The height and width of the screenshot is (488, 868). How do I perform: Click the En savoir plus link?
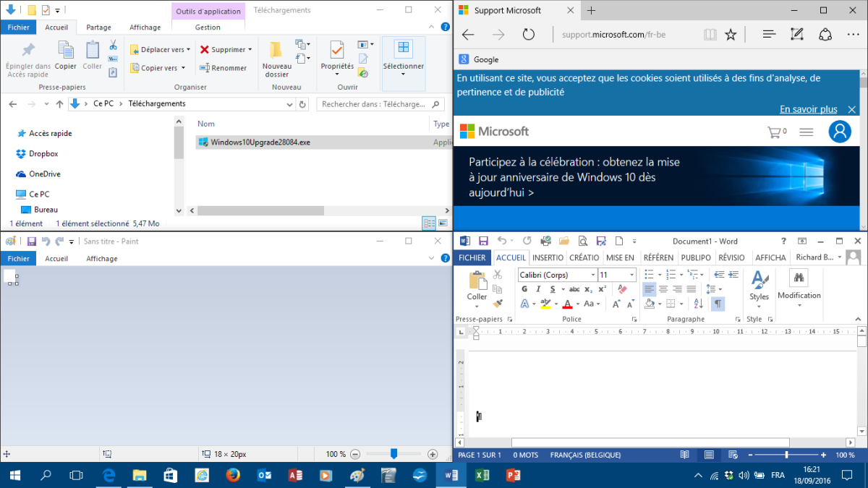coord(809,109)
